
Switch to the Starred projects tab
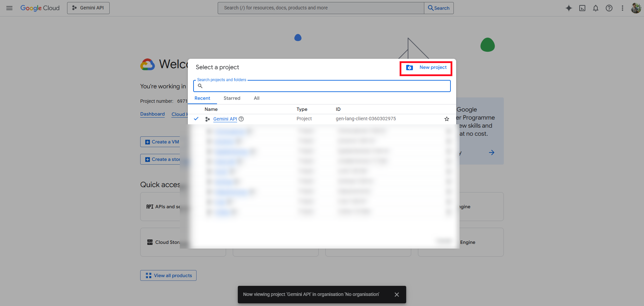click(232, 98)
